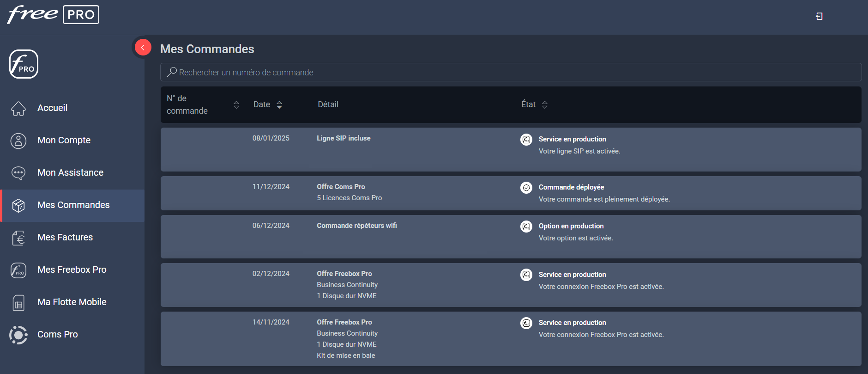868x374 pixels.
Task: Sort orders by État
Action: 545,105
